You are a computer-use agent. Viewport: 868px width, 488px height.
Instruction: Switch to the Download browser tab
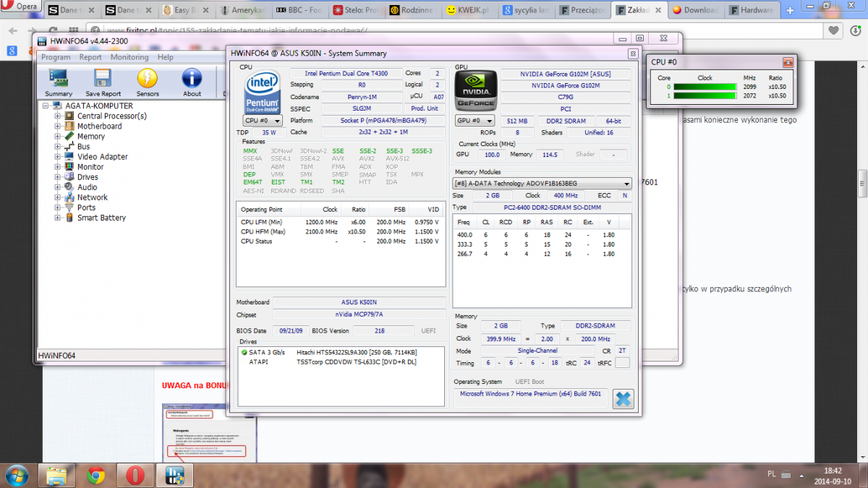tap(697, 10)
